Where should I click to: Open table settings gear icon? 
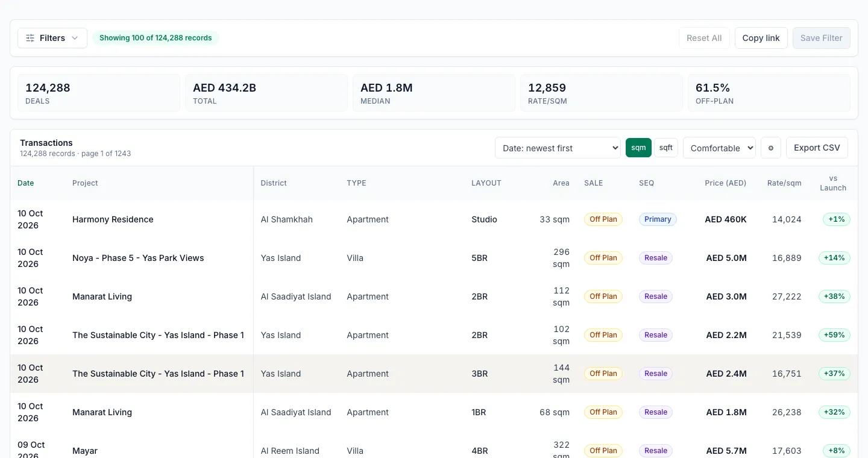[x=771, y=148]
